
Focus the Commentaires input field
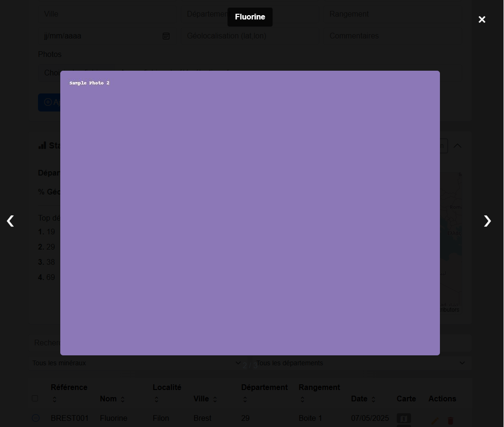click(x=393, y=36)
